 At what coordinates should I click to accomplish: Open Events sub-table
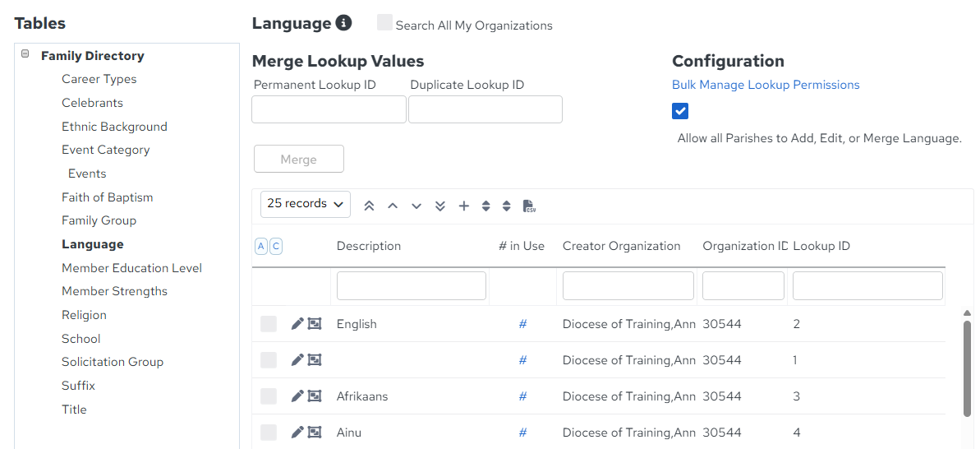87,174
